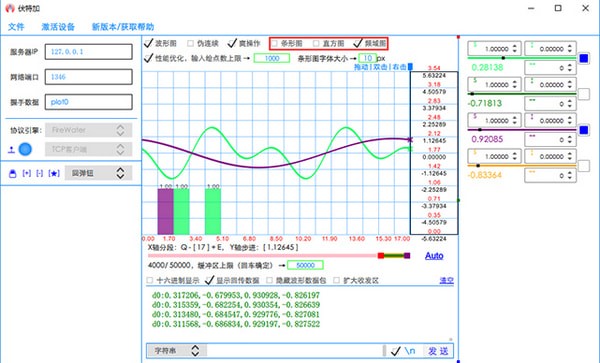Image resolution: width=600 pixels, height=363 pixels.
Task: Click the value -0.83364 orange reading
Action: (484, 175)
